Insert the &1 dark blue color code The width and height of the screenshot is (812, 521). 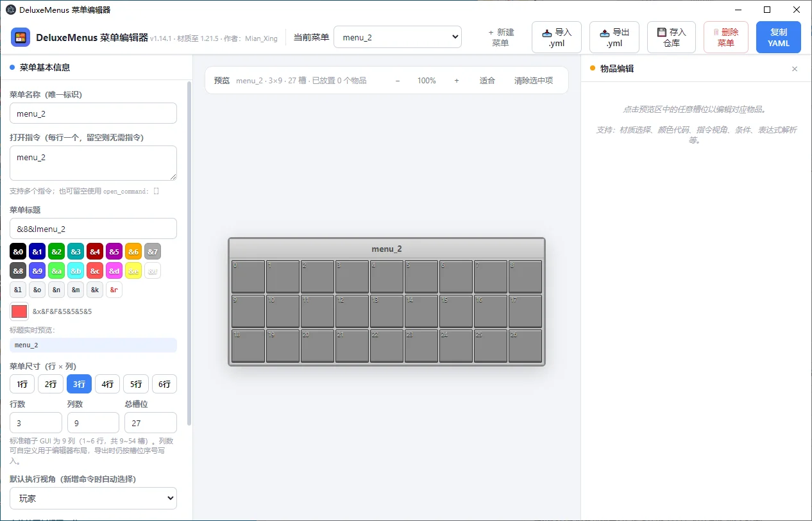[x=37, y=251]
